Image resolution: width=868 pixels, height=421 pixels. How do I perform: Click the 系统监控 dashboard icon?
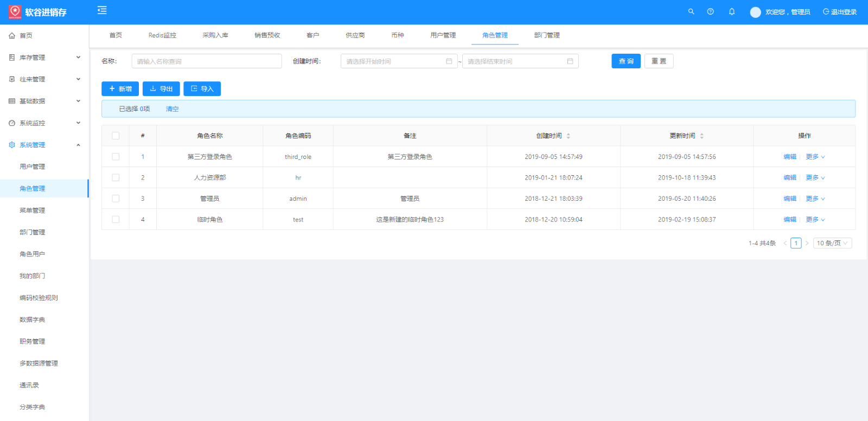(12, 123)
